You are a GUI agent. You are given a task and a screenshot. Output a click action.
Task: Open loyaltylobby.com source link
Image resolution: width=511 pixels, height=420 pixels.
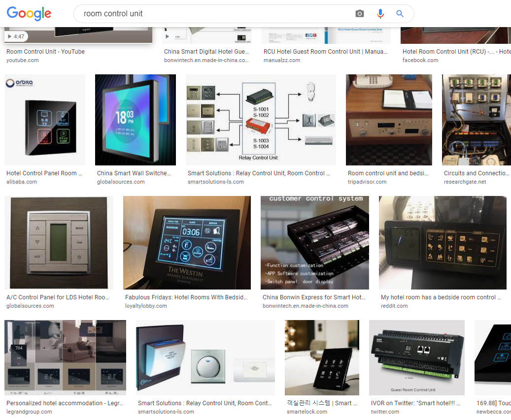pos(146,306)
